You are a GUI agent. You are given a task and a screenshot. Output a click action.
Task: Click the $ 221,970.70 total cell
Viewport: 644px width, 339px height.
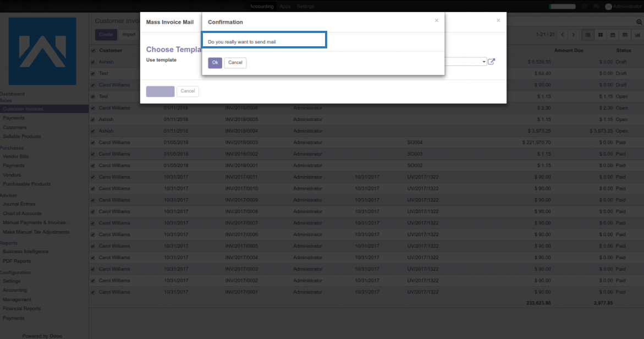(536, 143)
